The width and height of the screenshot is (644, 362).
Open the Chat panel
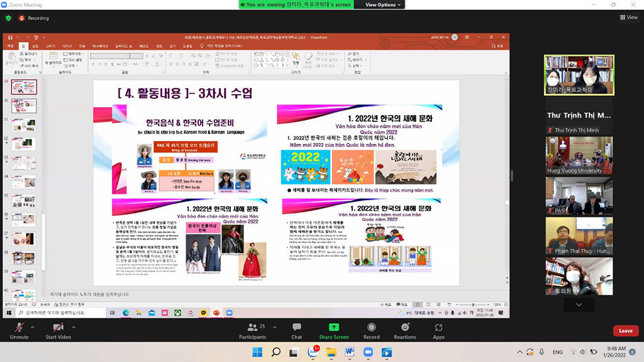point(297,331)
